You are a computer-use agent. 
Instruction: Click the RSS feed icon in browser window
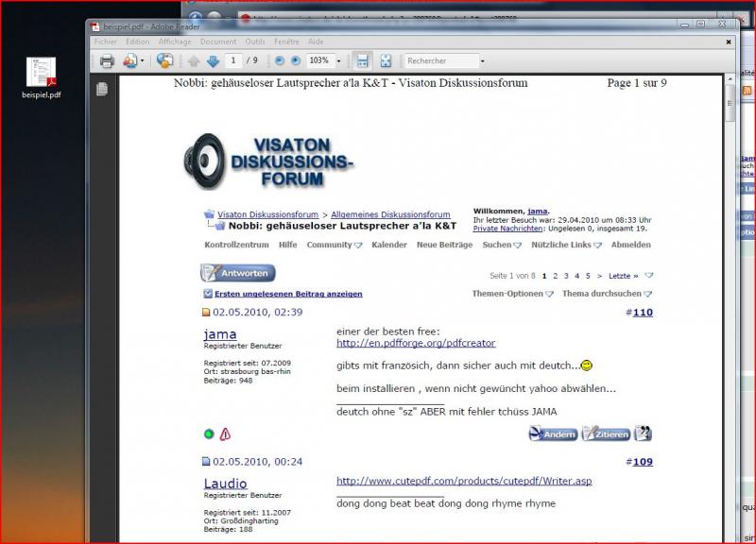[747, 90]
